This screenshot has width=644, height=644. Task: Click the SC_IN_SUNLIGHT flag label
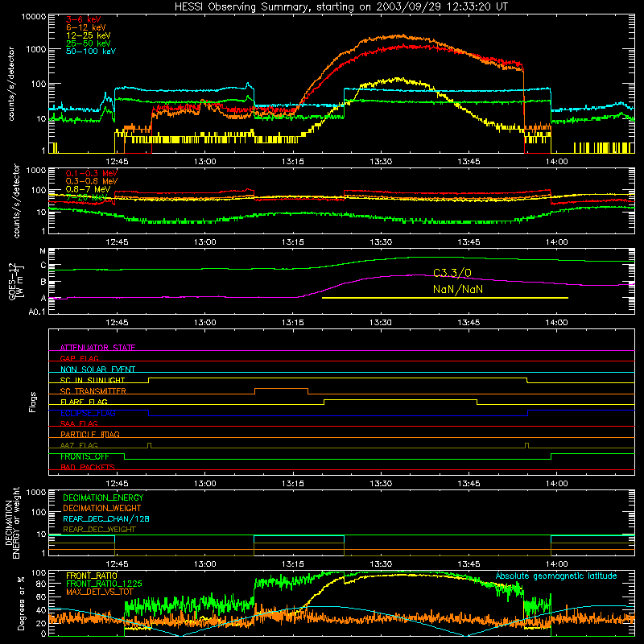(93, 380)
